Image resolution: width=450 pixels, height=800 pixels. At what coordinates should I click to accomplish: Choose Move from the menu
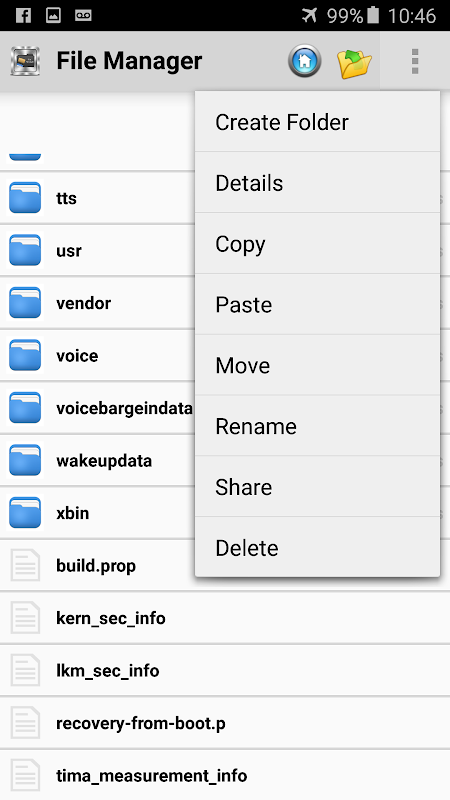coord(317,365)
